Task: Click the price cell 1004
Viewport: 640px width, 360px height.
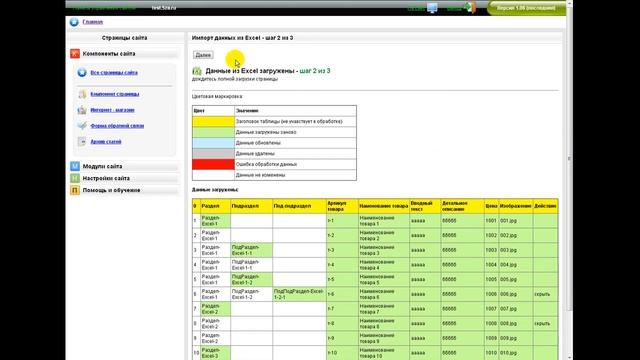Action: [491, 265]
